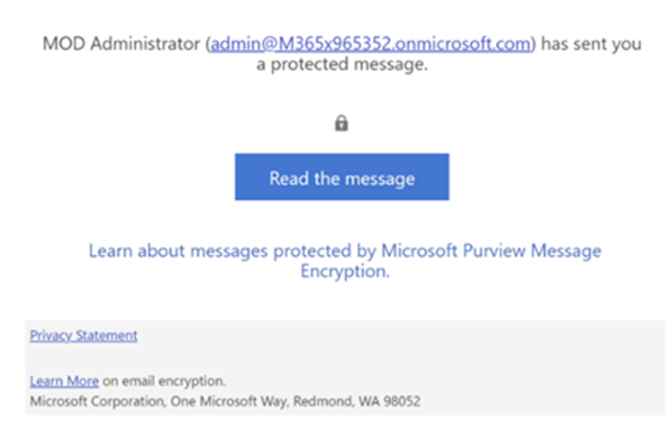The image size is (667, 433).
Task: Click 'Microsoft Purview Message' in the blue link
Action: point(491,251)
